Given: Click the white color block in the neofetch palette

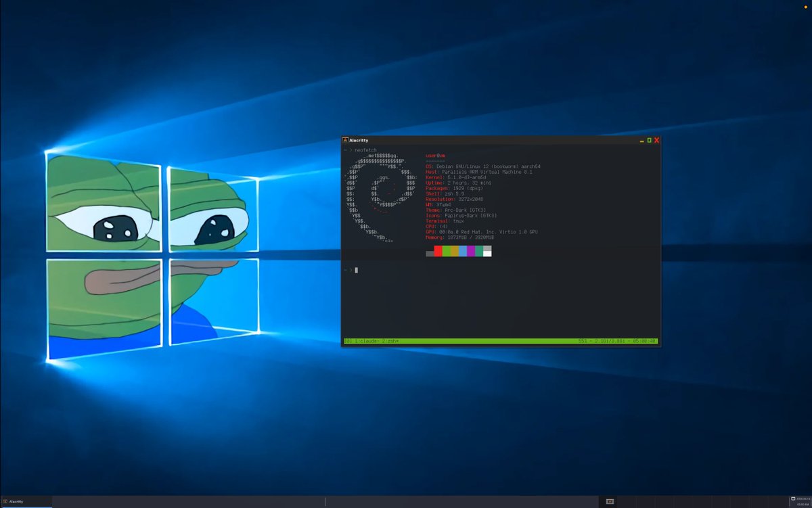Looking at the screenshot, I should (487, 254).
